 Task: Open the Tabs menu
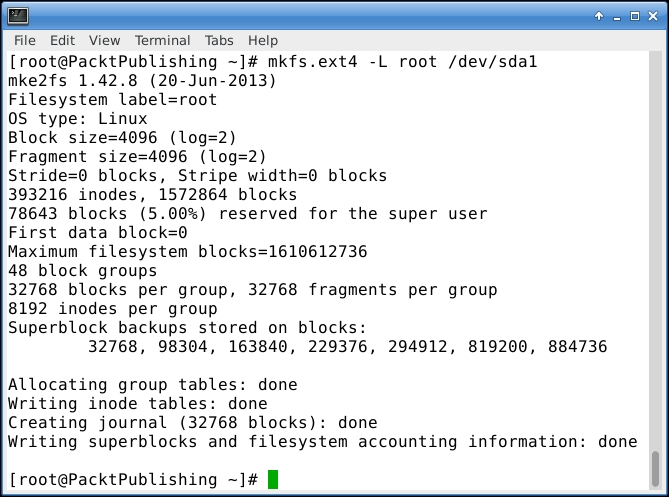[219, 41]
